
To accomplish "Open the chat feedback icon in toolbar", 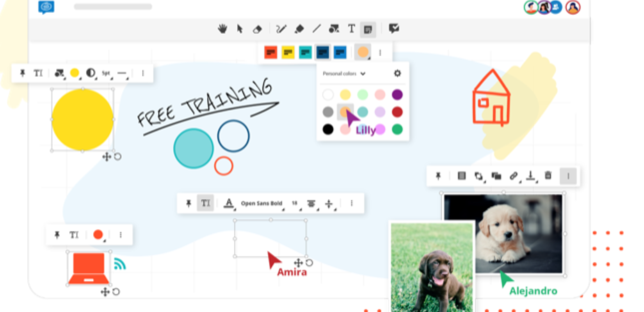I will coord(394,28).
